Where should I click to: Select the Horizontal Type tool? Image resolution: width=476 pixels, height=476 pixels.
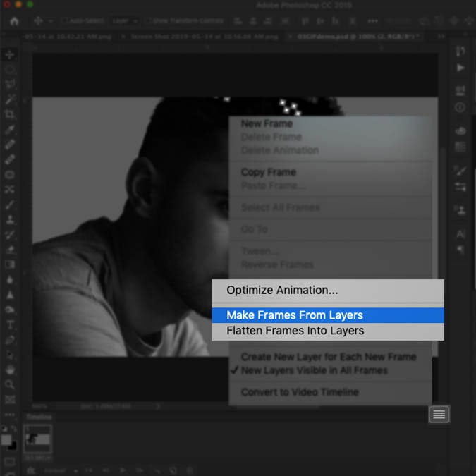coord(10,325)
